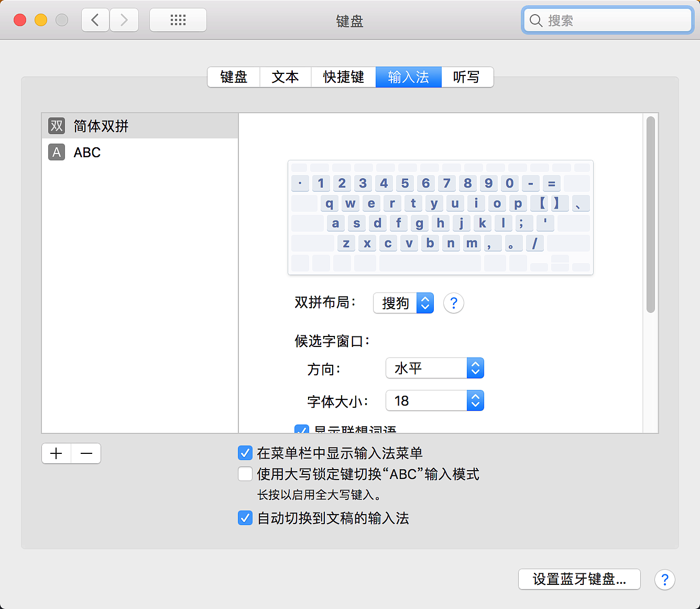This screenshot has width=700, height=609.
Task: Click the help button at bottom right
Action: point(664,580)
